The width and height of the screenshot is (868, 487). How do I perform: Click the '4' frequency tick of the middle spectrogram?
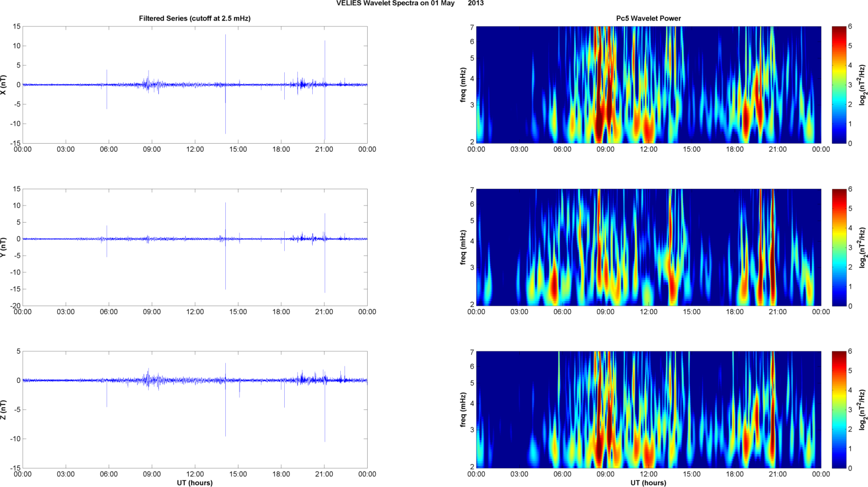(x=472, y=241)
